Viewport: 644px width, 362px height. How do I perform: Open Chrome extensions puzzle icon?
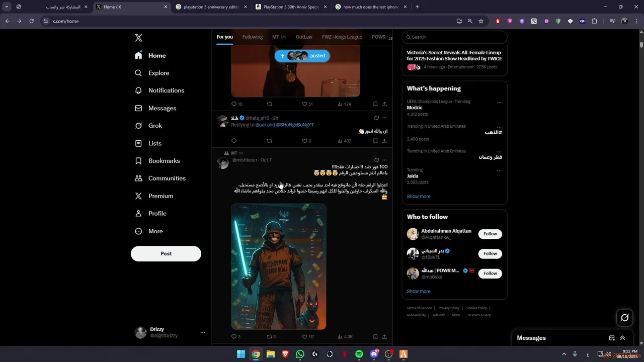595,21
